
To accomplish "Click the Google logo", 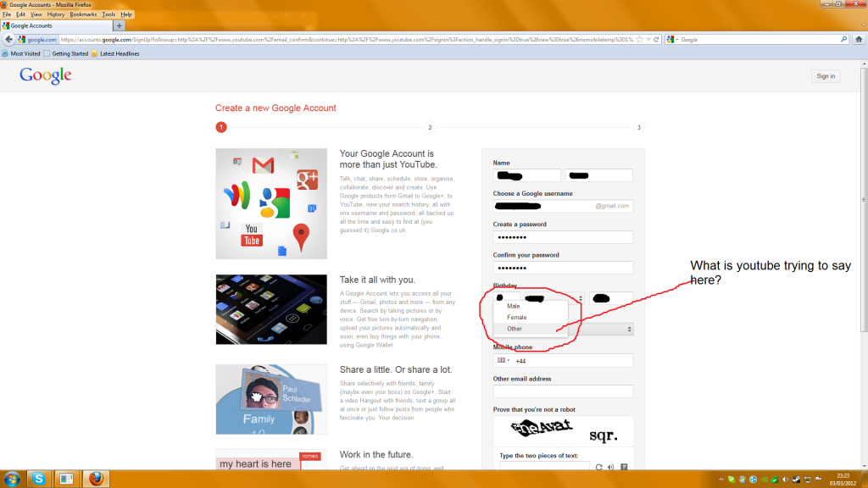I will (46, 76).
